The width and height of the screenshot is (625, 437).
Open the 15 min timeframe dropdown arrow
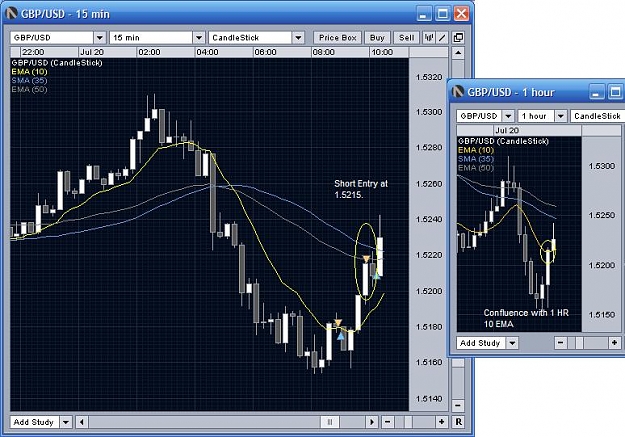199,38
